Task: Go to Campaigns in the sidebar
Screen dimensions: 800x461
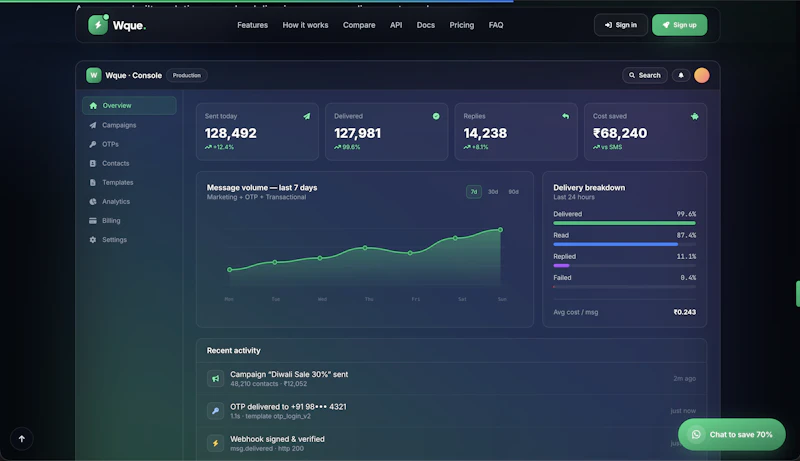Action: click(129, 125)
